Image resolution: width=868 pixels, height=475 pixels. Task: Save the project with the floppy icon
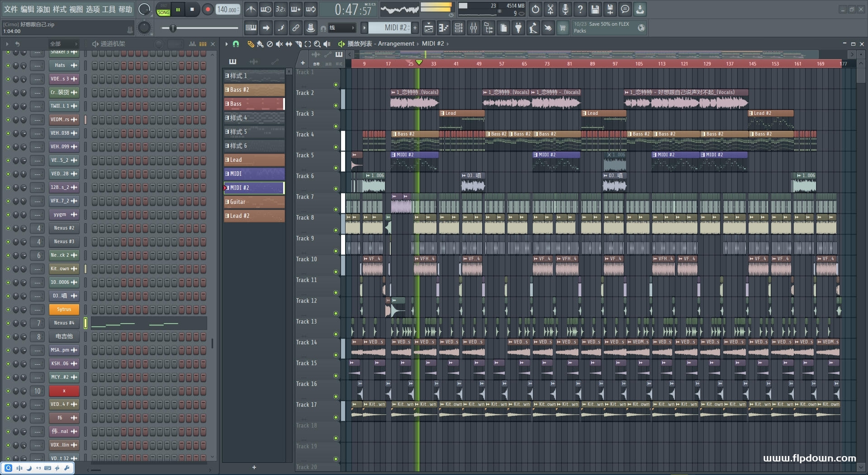[x=595, y=9]
